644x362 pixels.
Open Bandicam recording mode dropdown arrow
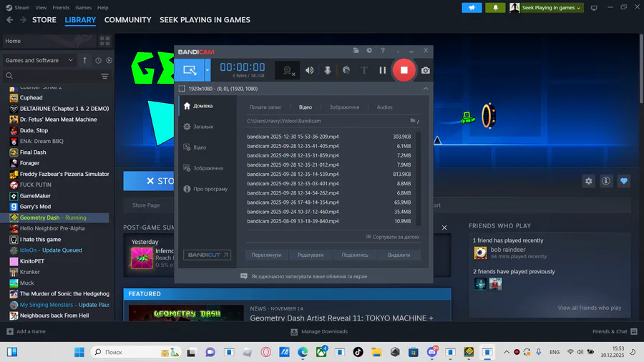point(208,70)
